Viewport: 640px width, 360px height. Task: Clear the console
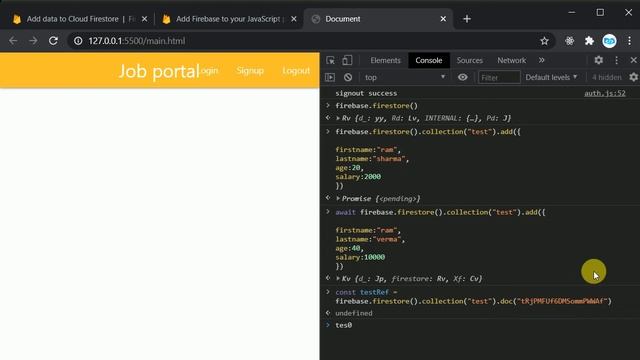click(348, 77)
